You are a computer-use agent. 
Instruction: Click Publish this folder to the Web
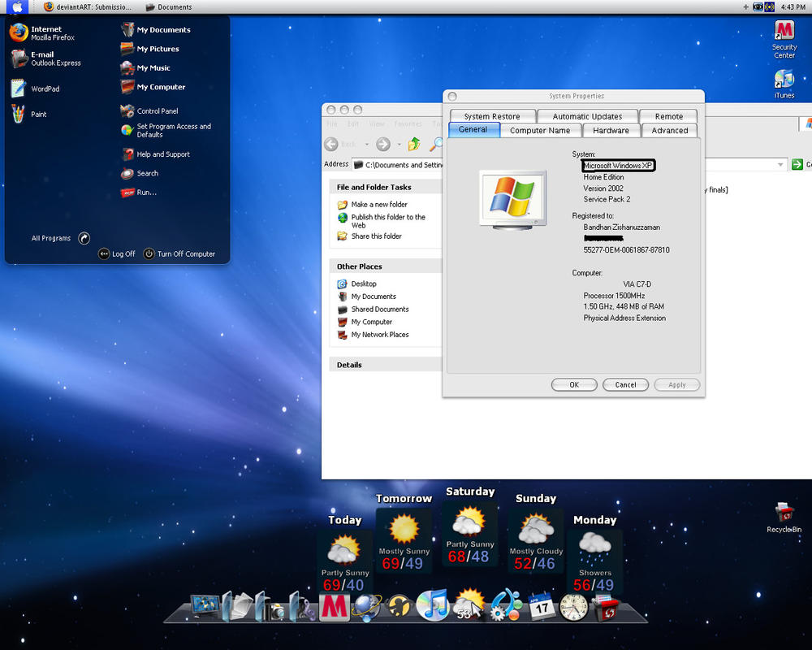click(382, 221)
